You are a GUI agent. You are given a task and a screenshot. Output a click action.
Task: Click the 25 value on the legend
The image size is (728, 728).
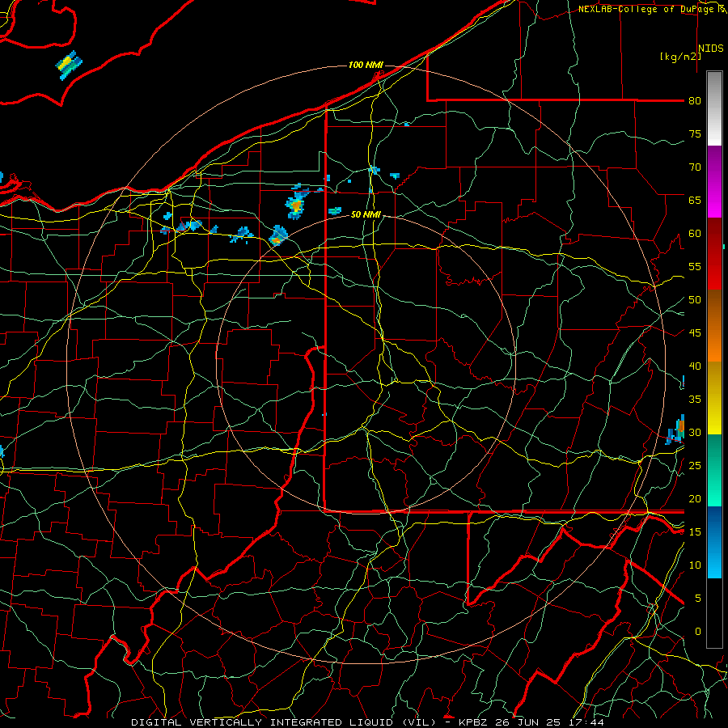tap(695, 466)
